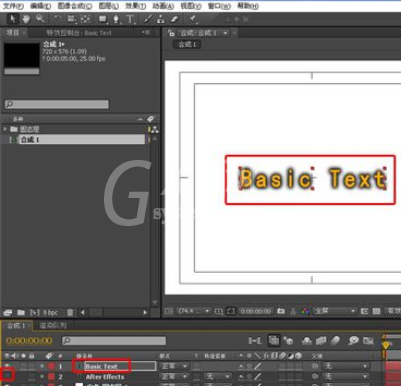Viewport: 401px width, 386px height.
Task: Select the Rectangle shape tool
Action: [103, 19]
